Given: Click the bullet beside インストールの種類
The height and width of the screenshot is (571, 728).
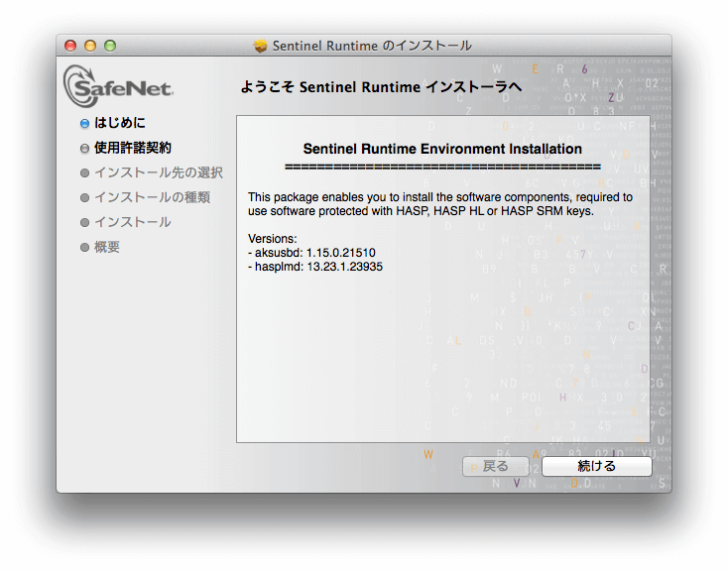Looking at the screenshot, I should pos(84,198).
